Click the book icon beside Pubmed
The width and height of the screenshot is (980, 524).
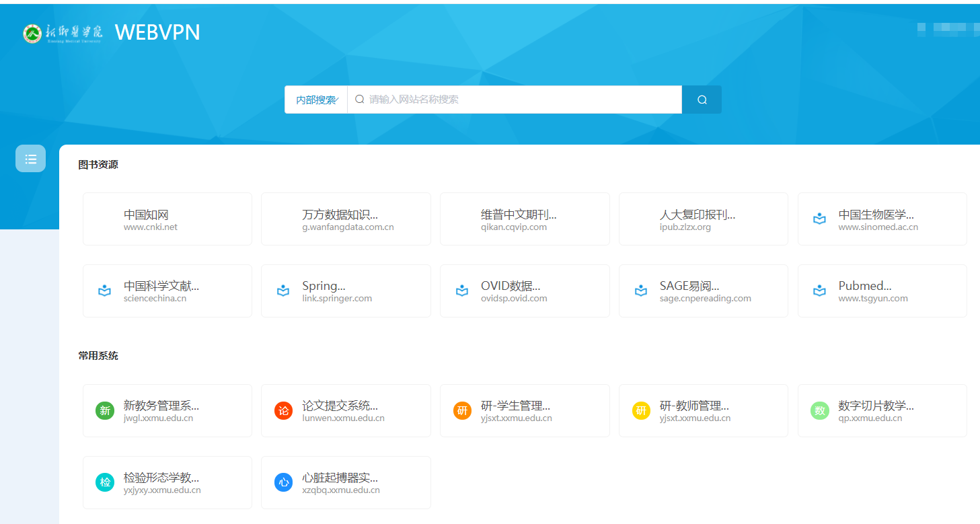[819, 291]
